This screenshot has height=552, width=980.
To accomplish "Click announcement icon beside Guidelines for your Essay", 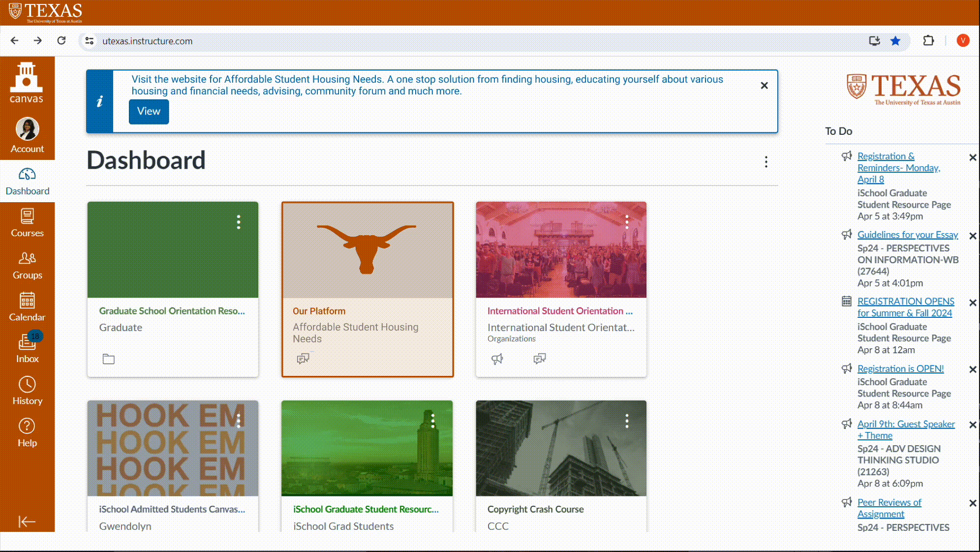I will pyautogui.click(x=846, y=235).
